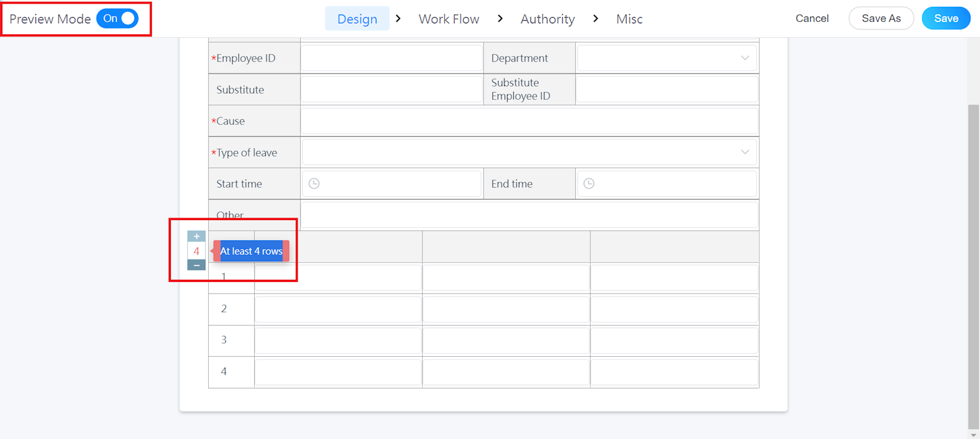Expand the Department dropdown
Screen dimensions: 980x439
pos(666,58)
